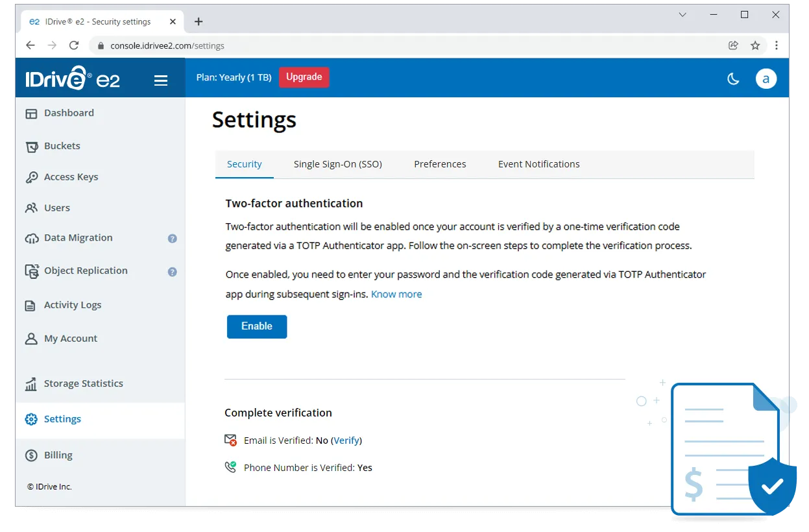The image size is (809, 532).
Task: Collapse sidebar with hamburger menu icon
Action: tap(161, 80)
